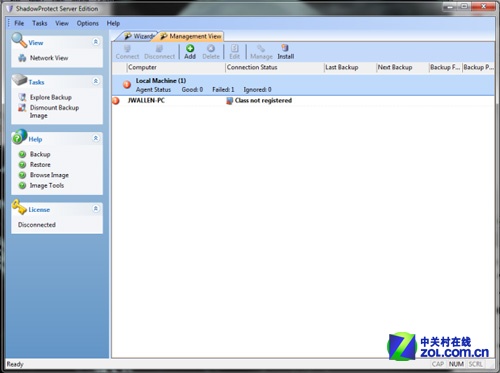Select the Management View tab
This screenshot has height=373, width=500.
pos(190,36)
